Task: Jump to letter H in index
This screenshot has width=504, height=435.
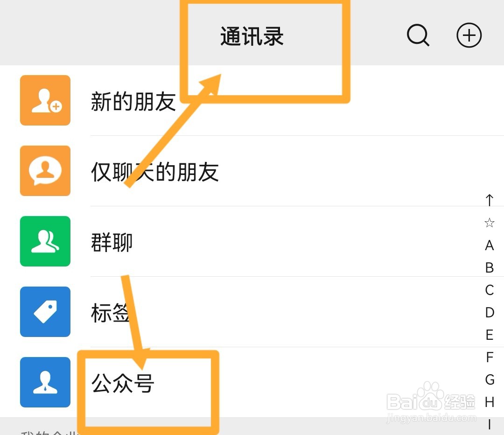Action: (x=489, y=402)
